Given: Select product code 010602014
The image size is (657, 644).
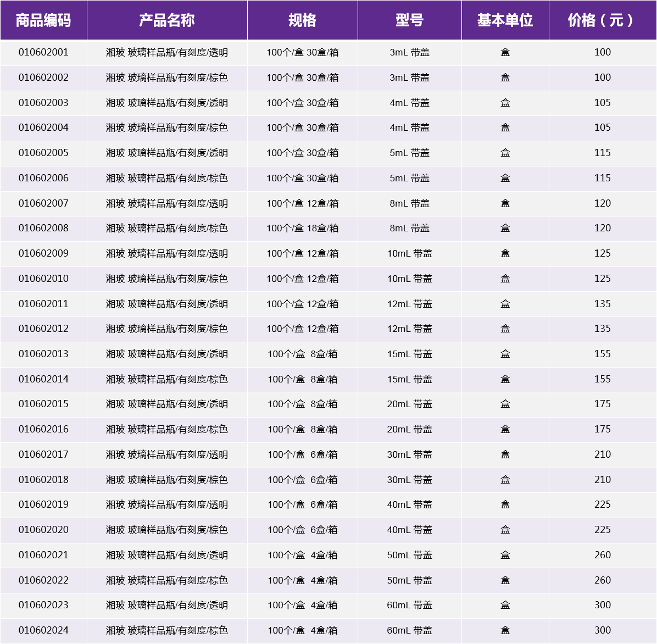Looking at the screenshot, I should point(43,379).
